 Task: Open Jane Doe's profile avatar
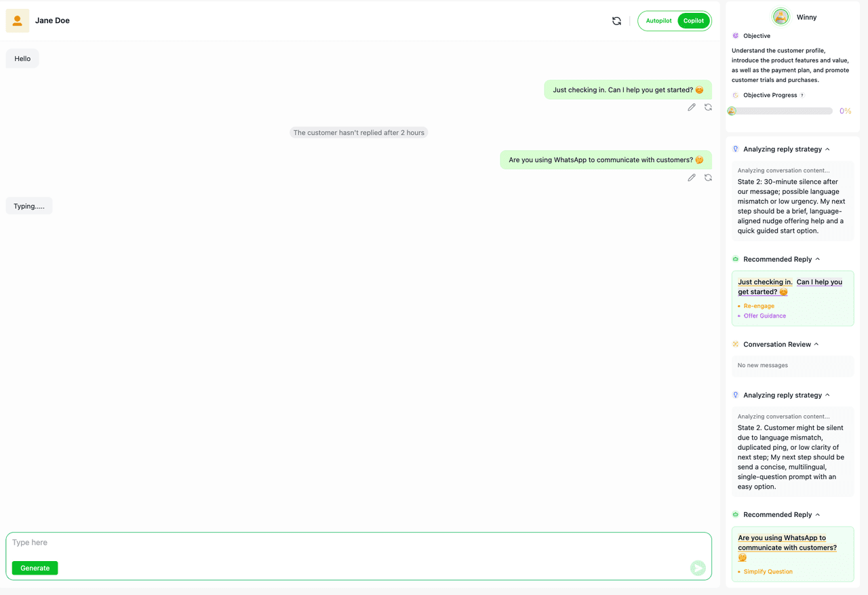tap(18, 21)
